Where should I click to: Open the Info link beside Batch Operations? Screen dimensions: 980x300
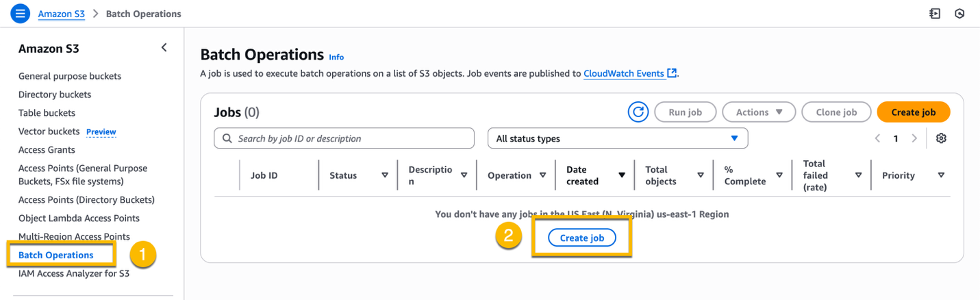pyautogui.click(x=336, y=58)
